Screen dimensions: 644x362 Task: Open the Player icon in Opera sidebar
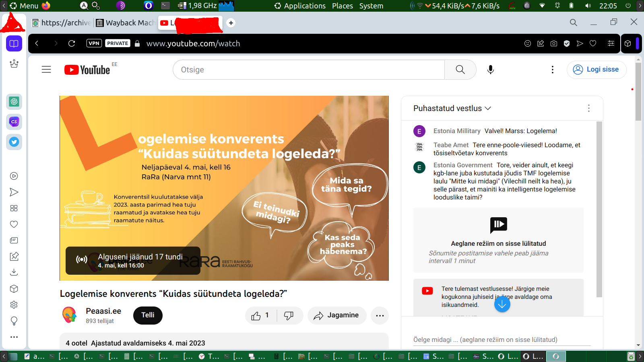coord(14,176)
